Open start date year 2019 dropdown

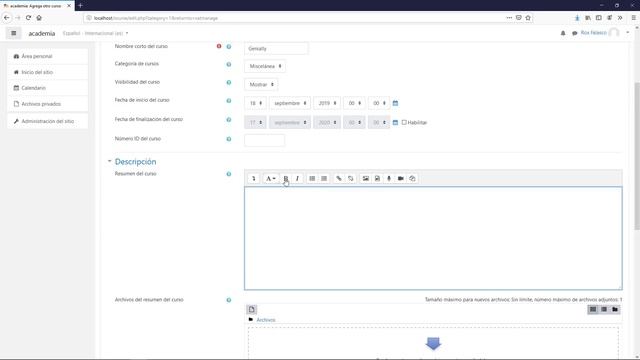327,103
